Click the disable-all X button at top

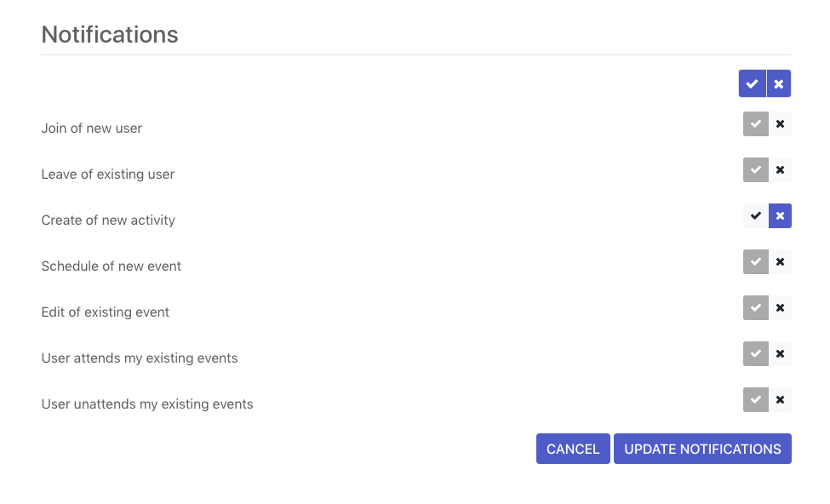779,83
